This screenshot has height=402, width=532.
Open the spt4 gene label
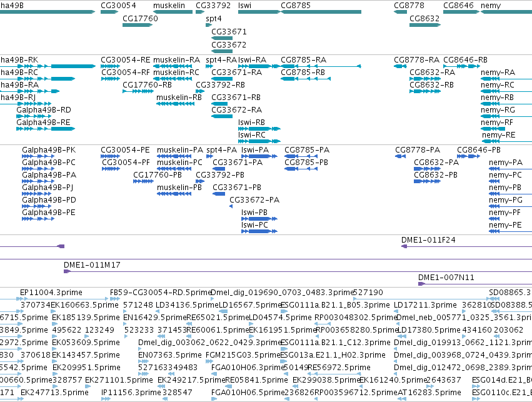[213, 19]
